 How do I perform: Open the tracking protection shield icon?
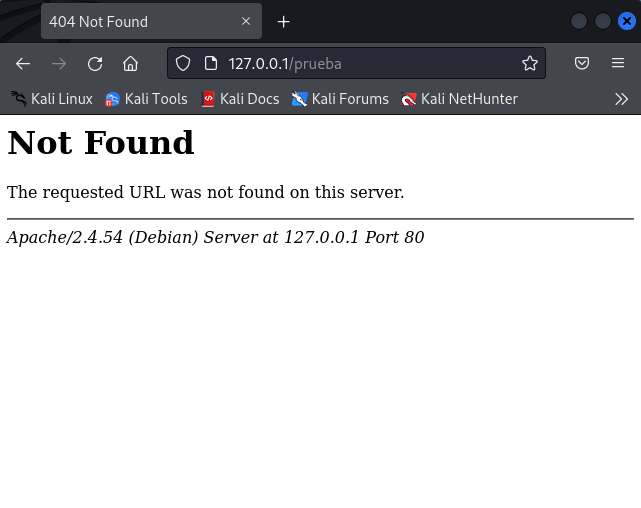point(183,63)
